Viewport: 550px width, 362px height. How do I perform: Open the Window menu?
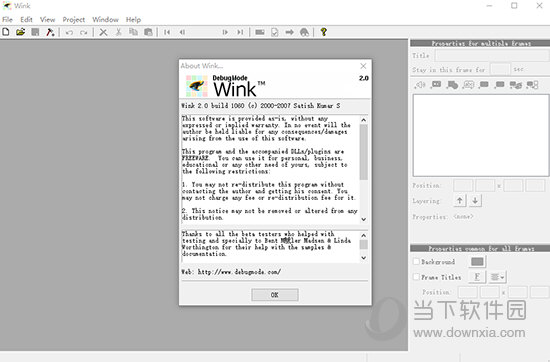(105, 20)
